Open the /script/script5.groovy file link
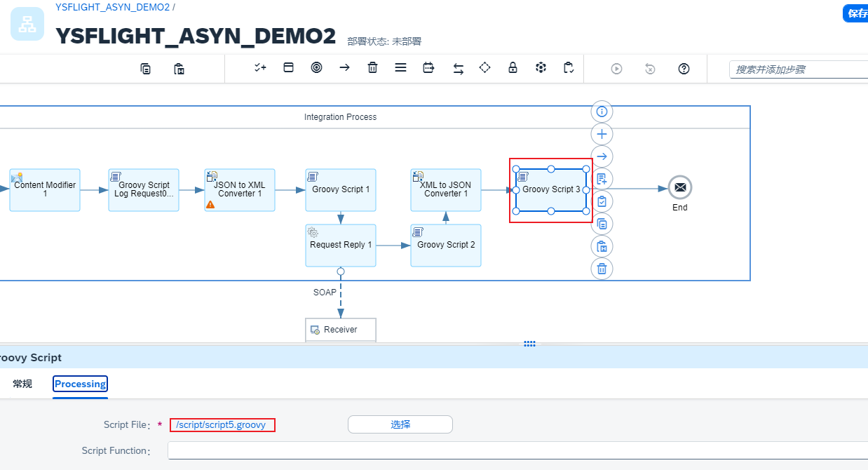 pos(221,424)
